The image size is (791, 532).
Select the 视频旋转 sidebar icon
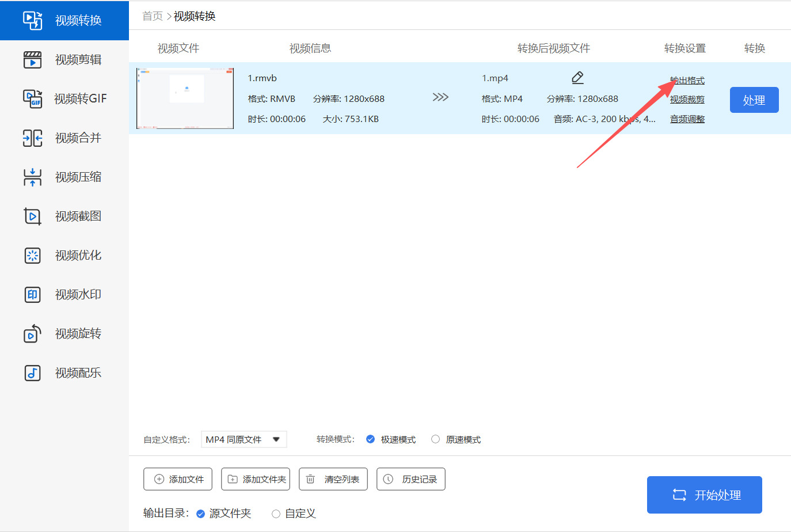point(33,333)
